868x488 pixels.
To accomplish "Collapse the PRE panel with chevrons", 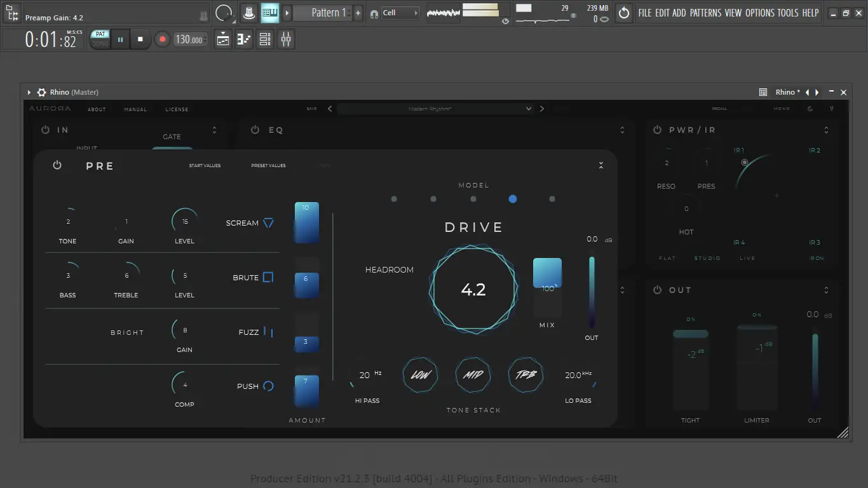I will 600,165.
